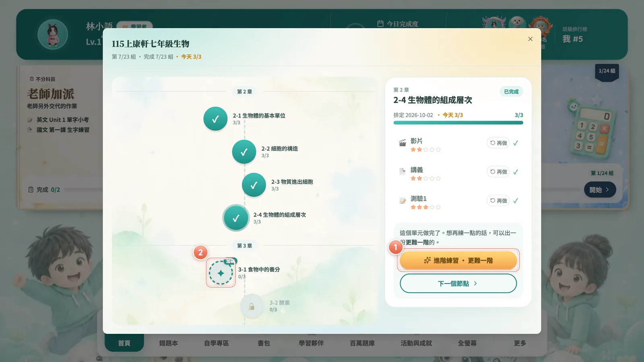Open the 百萬題庫 tab

tap(362, 343)
